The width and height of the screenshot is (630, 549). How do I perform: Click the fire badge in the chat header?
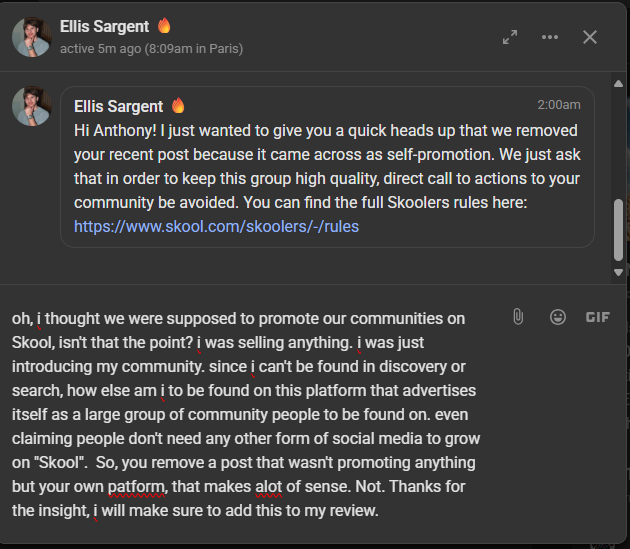(x=164, y=26)
